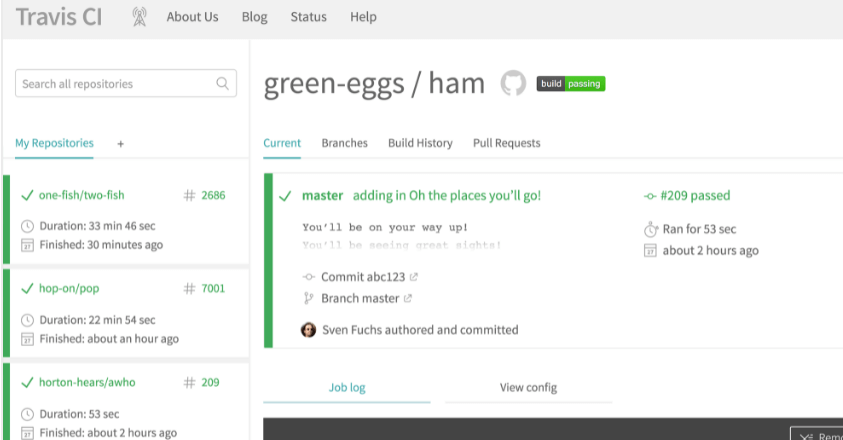Screen dimensions: 843x440
Task: Click the stopwatch icon beside Ran for 53 sec
Action: 651,230
